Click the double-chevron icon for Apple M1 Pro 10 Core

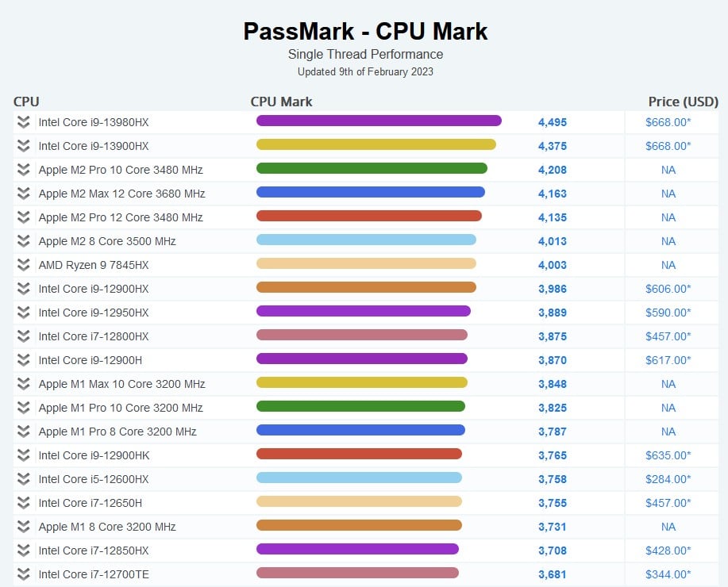pyautogui.click(x=23, y=408)
